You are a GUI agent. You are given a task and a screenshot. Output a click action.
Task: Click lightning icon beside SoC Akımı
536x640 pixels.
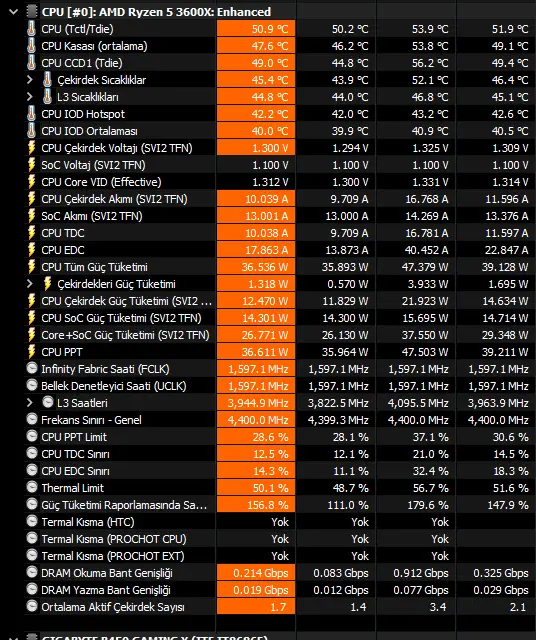(31, 216)
